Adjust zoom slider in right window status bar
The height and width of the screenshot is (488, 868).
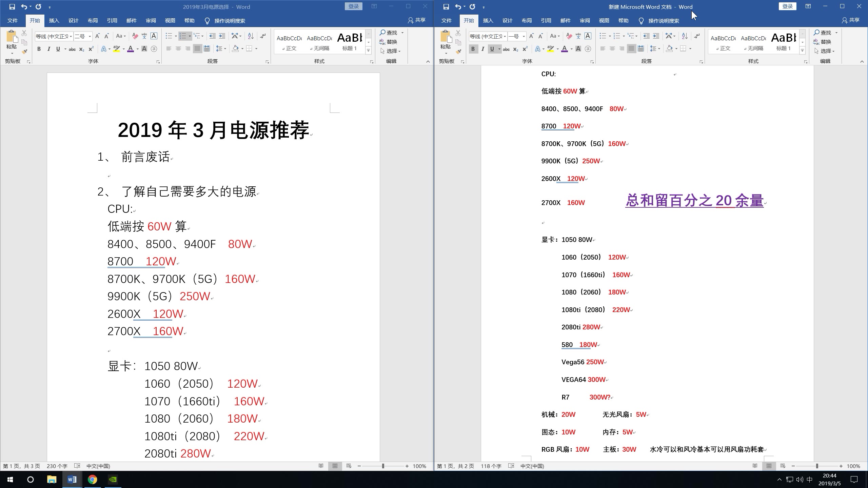(x=817, y=466)
